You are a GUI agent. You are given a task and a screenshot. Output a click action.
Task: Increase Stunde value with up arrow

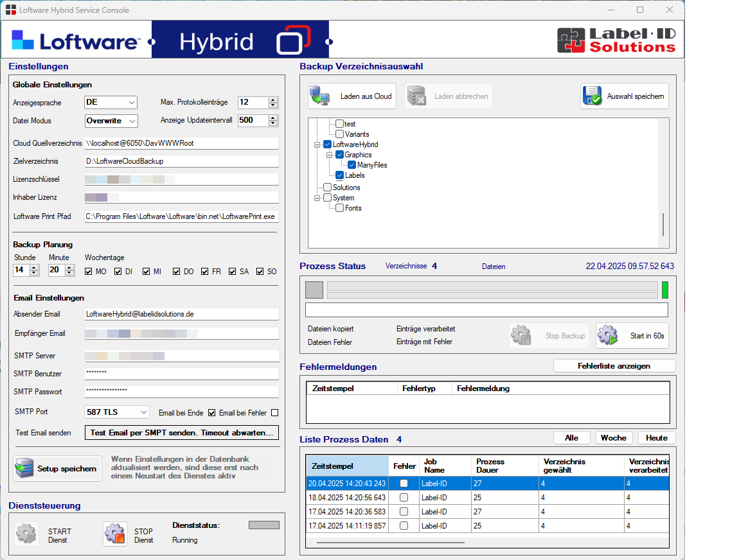point(34,268)
